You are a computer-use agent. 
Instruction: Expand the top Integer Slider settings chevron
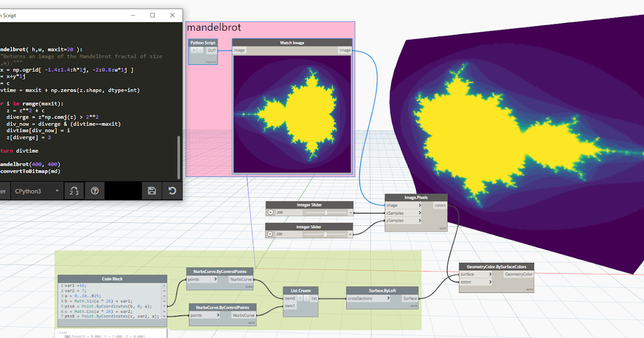pyautogui.click(x=270, y=212)
